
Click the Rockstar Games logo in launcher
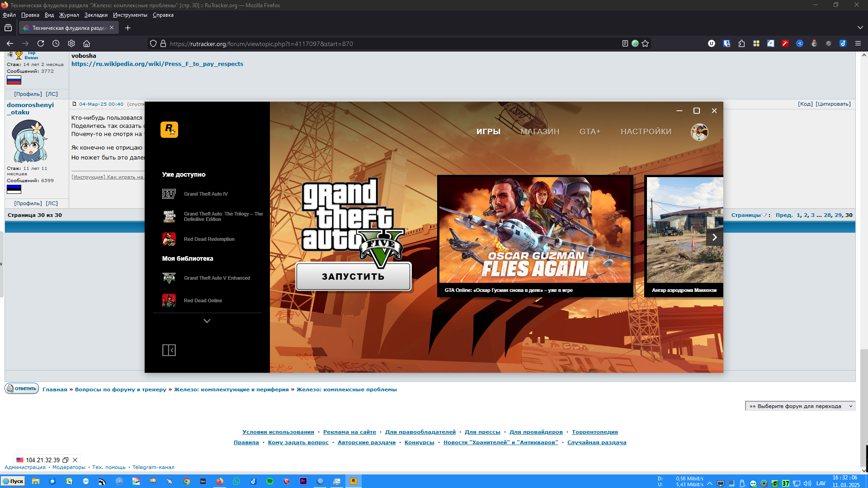click(169, 130)
